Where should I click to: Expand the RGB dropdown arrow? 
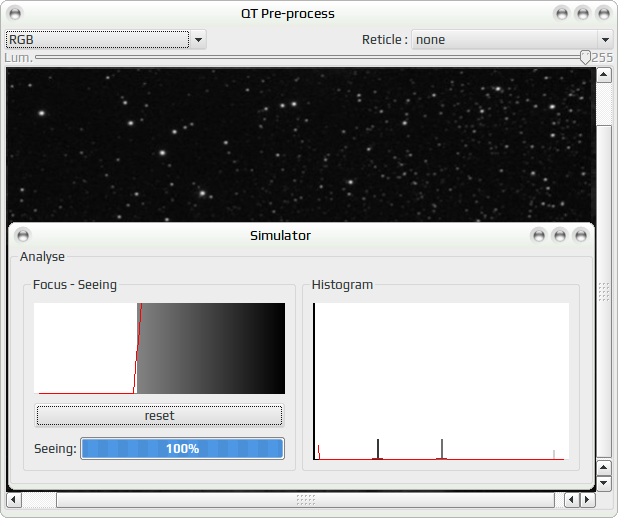tap(198, 39)
